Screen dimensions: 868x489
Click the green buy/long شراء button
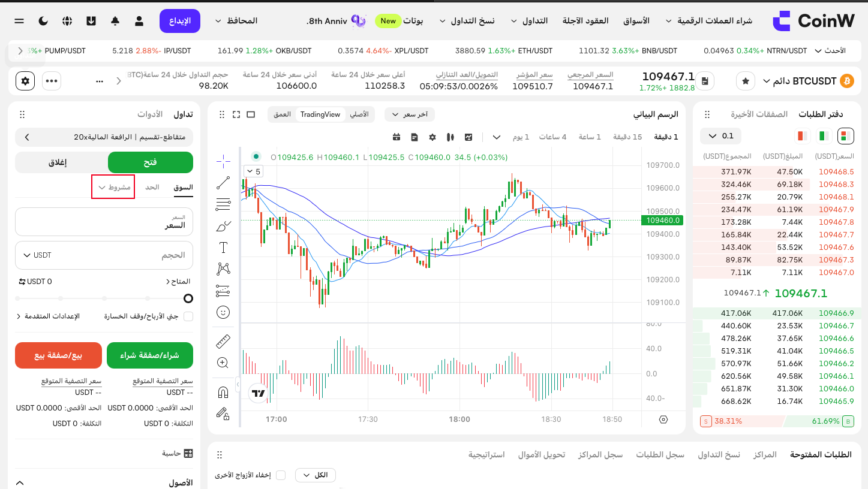(x=150, y=355)
